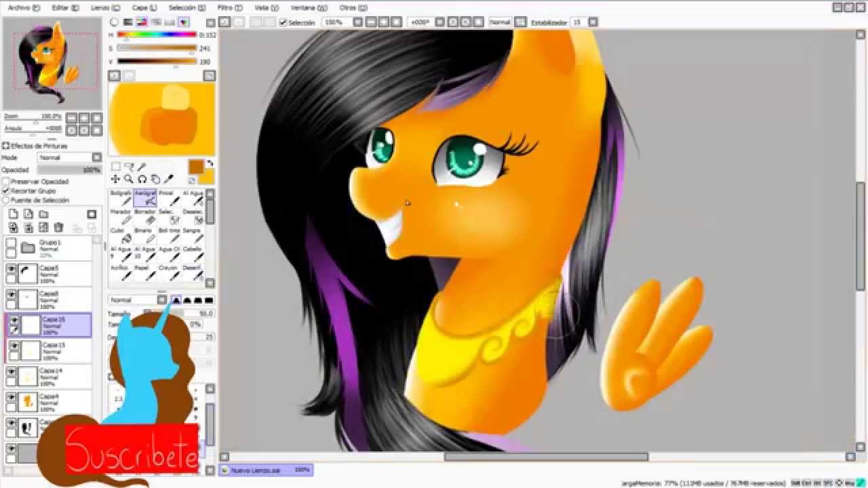Choose the Move layer tool
868x488 pixels.
[115, 179]
